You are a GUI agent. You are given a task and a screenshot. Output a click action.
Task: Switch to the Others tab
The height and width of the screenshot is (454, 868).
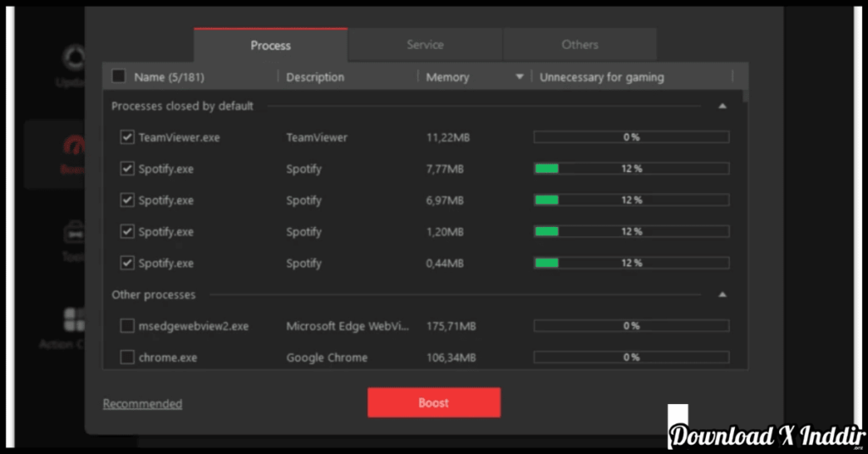pos(580,45)
